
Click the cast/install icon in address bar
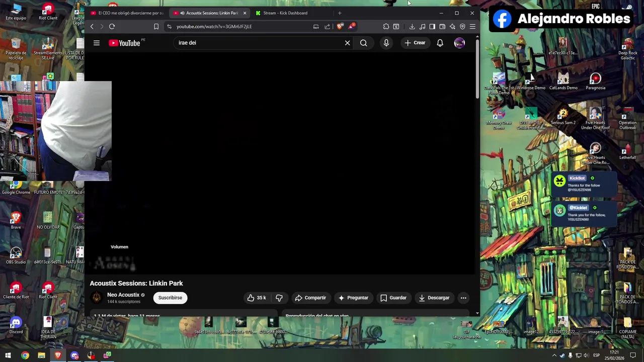pyautogui.click(x=316, y=27)
